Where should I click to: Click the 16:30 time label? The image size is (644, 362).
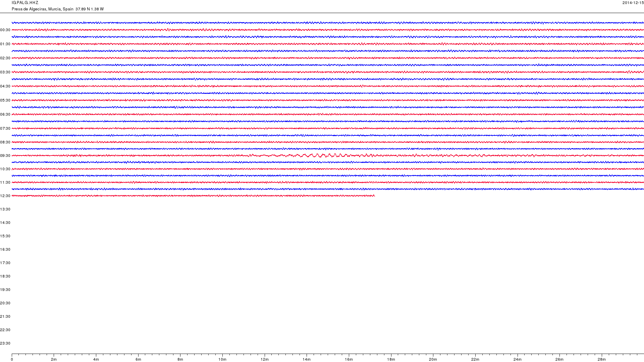[x=5, y=249]
